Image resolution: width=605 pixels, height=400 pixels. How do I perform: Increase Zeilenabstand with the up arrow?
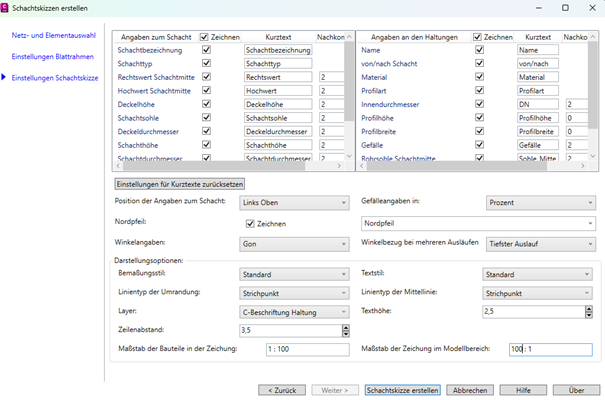346,326
